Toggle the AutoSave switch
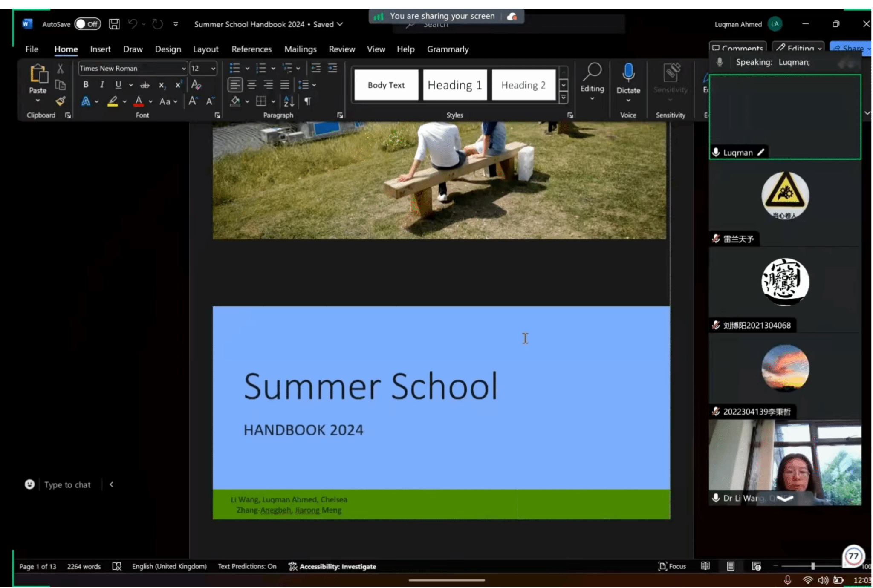This screenshot has height=588, width=873. coord(87,24)
